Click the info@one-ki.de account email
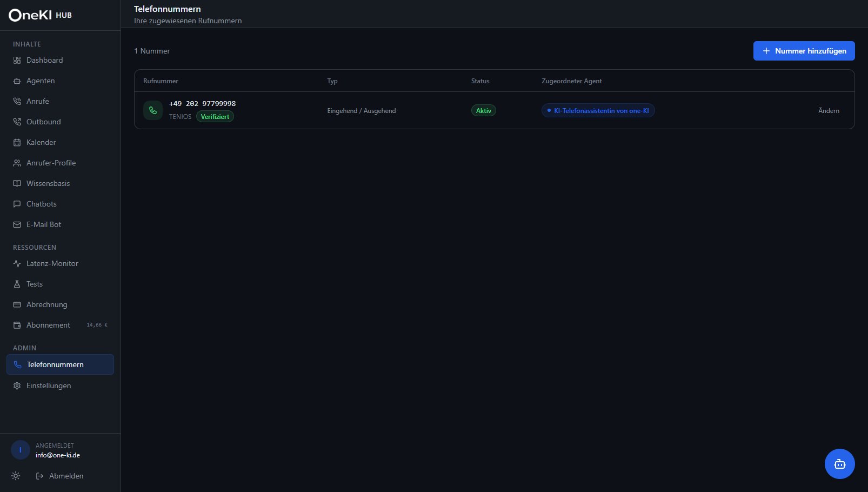 point(58,455)
